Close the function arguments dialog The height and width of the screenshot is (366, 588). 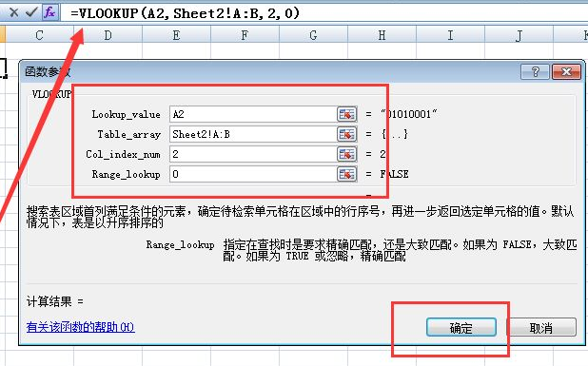coord(567,71)
